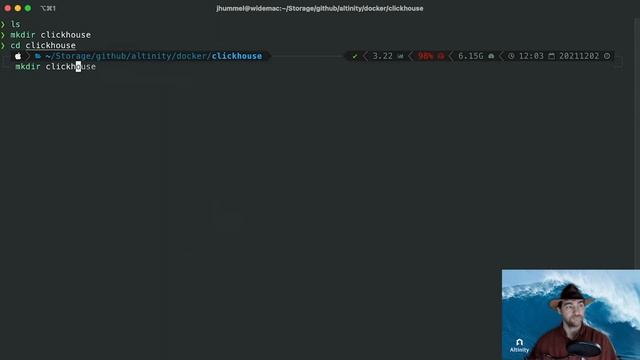Click the green checkmark status icon

pyautogui.click(x=355, y=56)
